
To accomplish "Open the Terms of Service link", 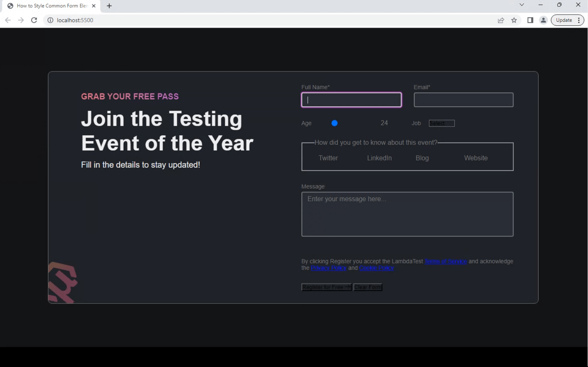I will (x=446, y=261).
